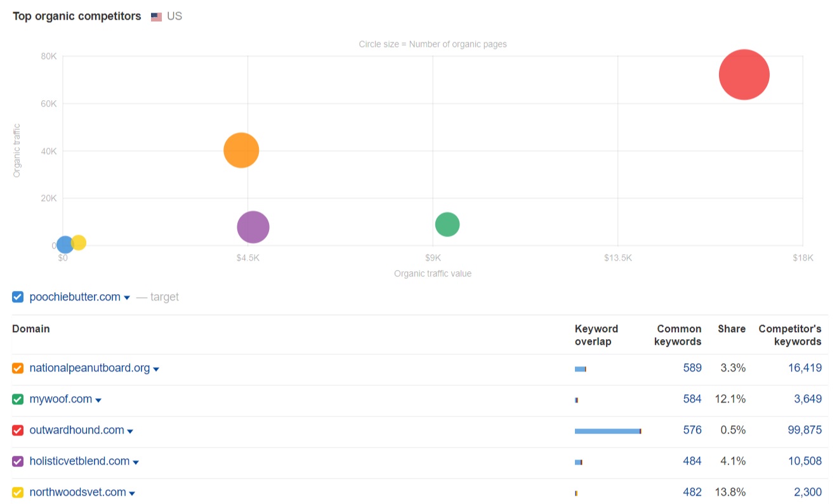Click the green mywoof bubble
The height and width of the screenshot is (504, 837).
pos(447,224)
